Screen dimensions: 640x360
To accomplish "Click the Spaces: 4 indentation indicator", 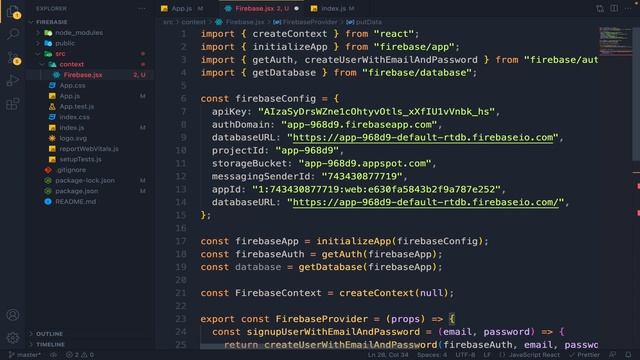I will click(x=432, y=355).
